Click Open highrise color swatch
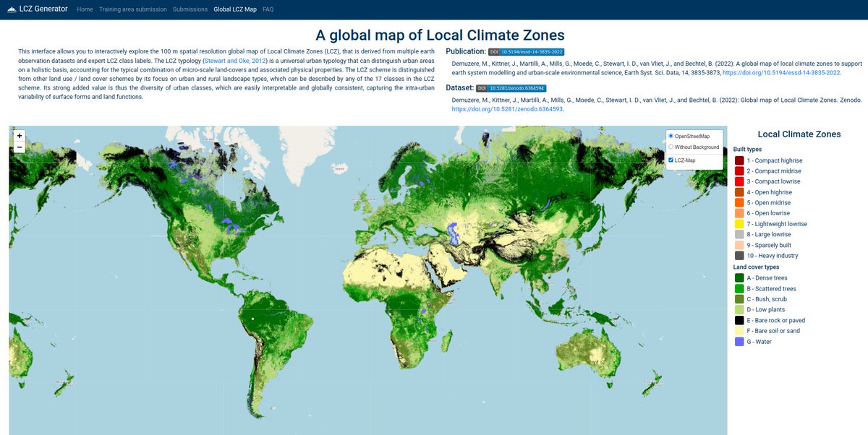The height and width of the screenshot is (435, 868). click(x=739, y=192)
